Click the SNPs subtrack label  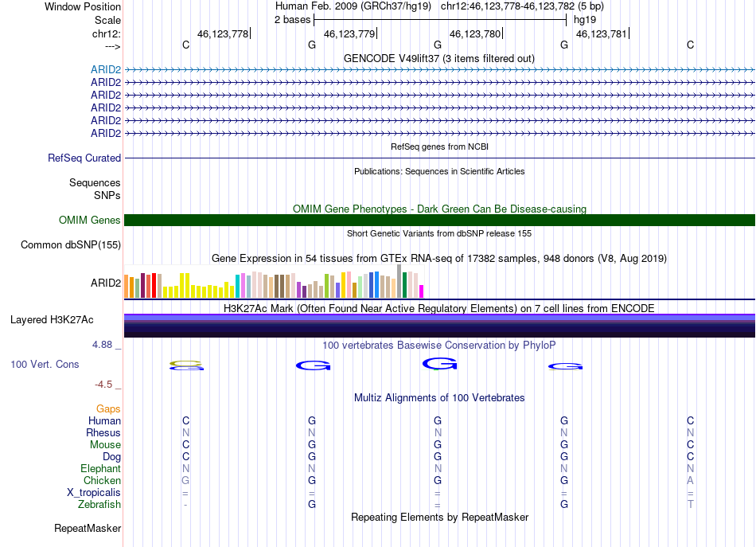point(107,195)
